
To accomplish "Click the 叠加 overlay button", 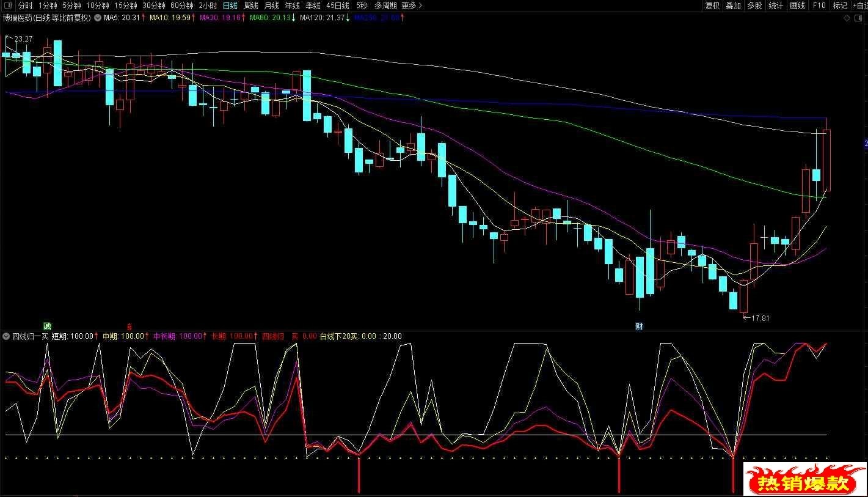I will (733, 6).
